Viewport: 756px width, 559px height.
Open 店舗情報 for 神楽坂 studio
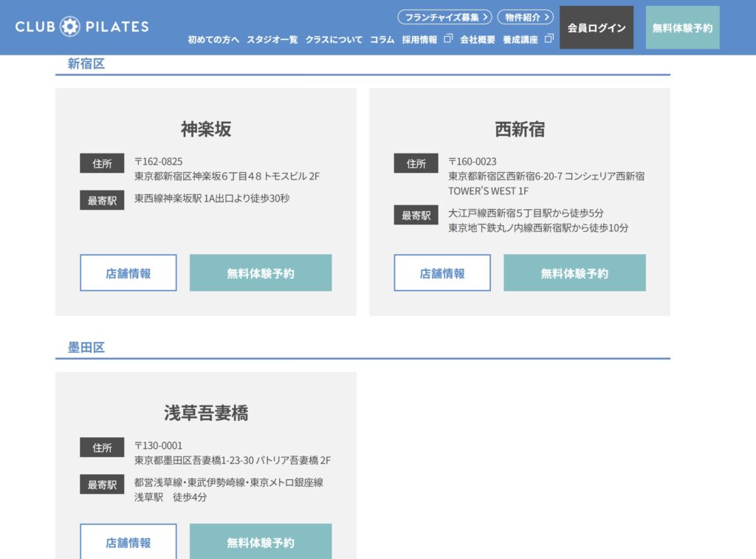(128, 273)
